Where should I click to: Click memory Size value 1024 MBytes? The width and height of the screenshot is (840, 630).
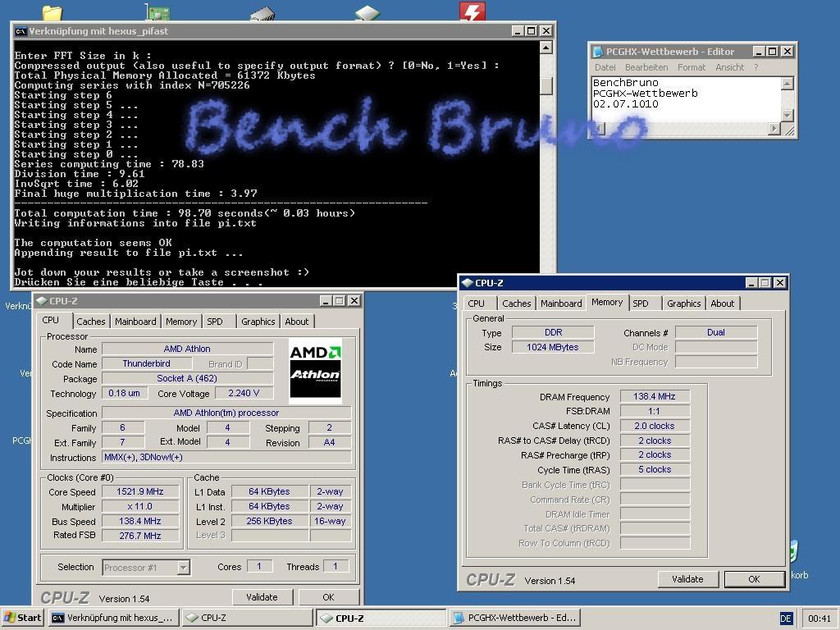tap(553, 347)
